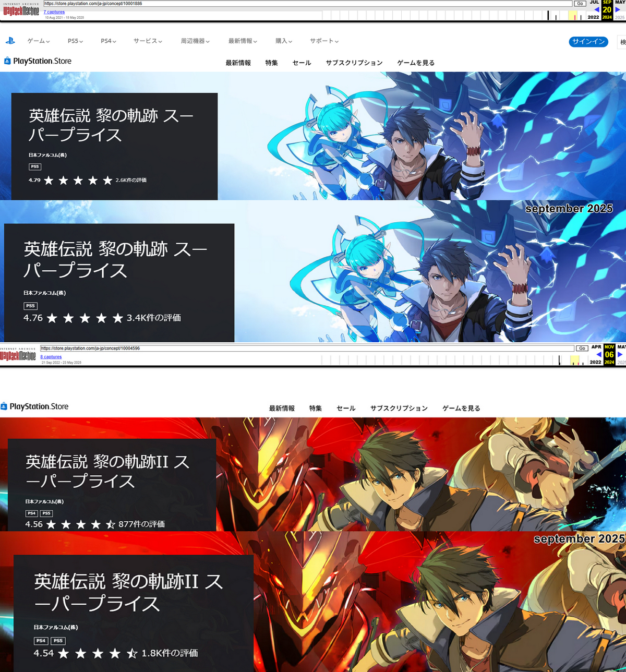Image resolution: width=626 pixels, height=672 pixels.
Task: Click the URL field containing concept/10004596
Action: click(x=307, y=348)
